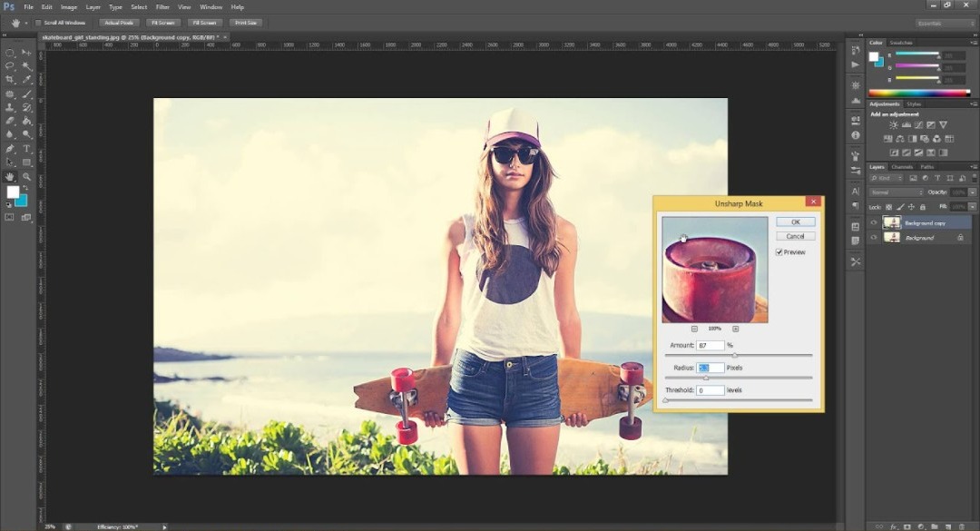The height and width of the screenshot is (531, 980).
Task: Click the Amount slider handle
Action: tap(734, 355)
